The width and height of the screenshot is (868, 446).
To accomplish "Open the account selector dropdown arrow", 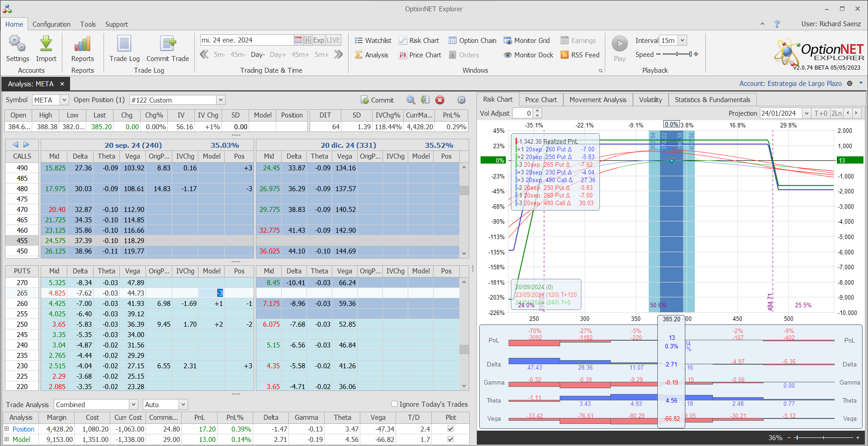I will point(861,83).
